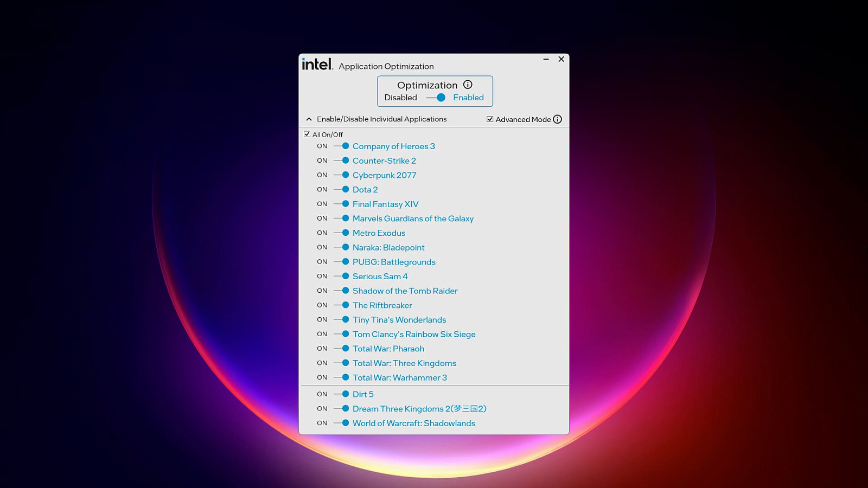Image resolution: width=868 pixels, height=488 pixels.
Task: Click the Intel logo
Action: tap(317, 64)
